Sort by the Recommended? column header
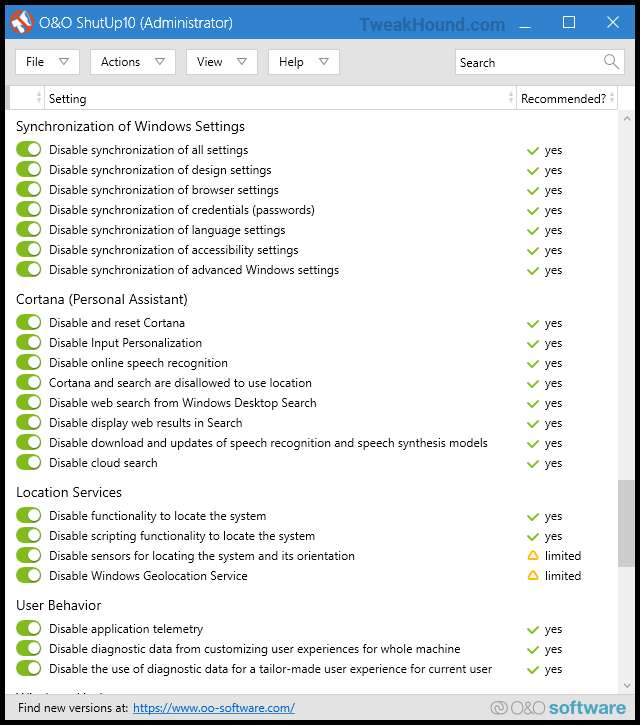Image resolution: width=640 pixels, height=725 pixels. 566,98
